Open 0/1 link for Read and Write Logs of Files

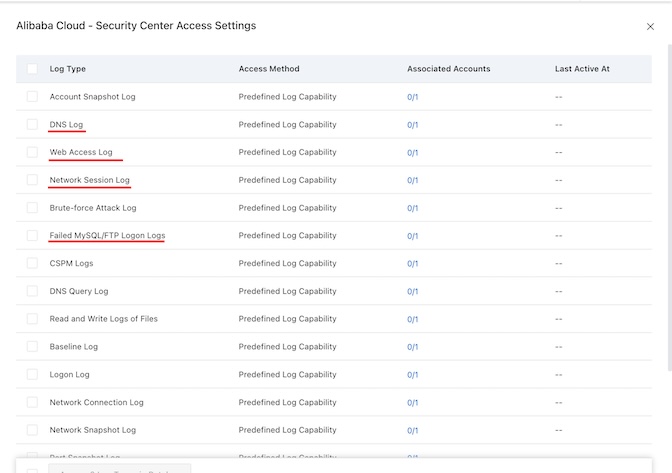(x=412, y=319)
